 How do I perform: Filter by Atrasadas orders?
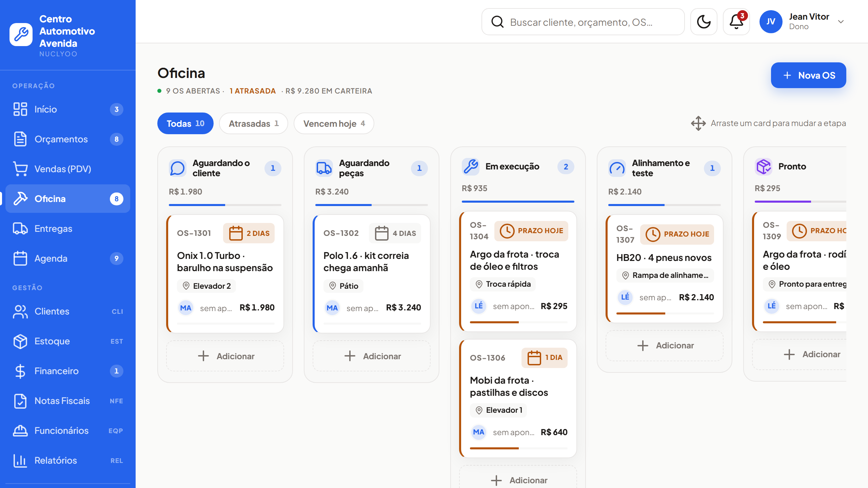pyautogui.click(x=254, y=123)
